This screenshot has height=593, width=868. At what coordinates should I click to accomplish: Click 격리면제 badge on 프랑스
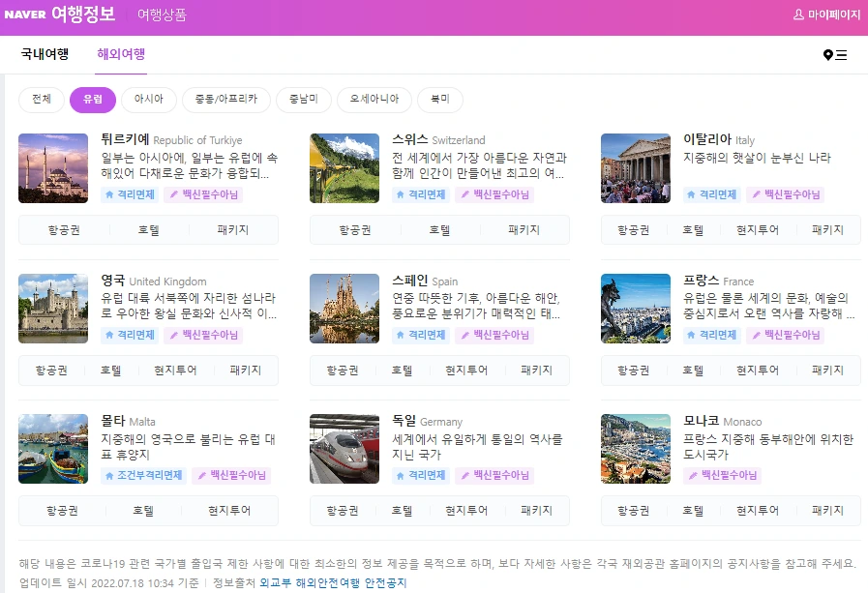click(x=712, y=335)
